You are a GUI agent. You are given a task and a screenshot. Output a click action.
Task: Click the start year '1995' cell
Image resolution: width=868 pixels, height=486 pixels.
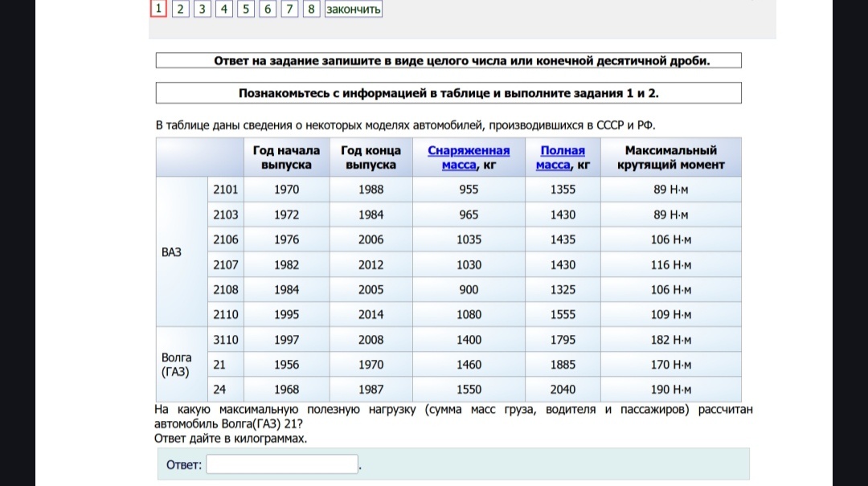tap(287, 314)
